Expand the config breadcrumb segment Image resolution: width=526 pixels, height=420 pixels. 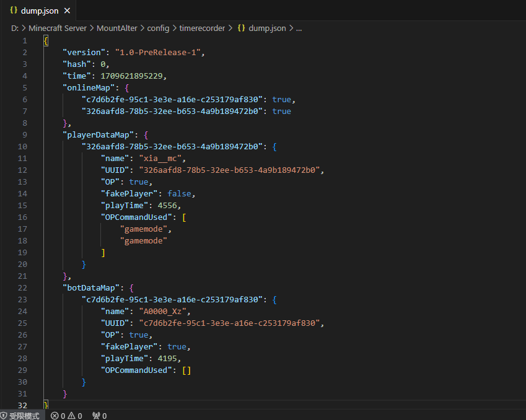pos(158,28)
